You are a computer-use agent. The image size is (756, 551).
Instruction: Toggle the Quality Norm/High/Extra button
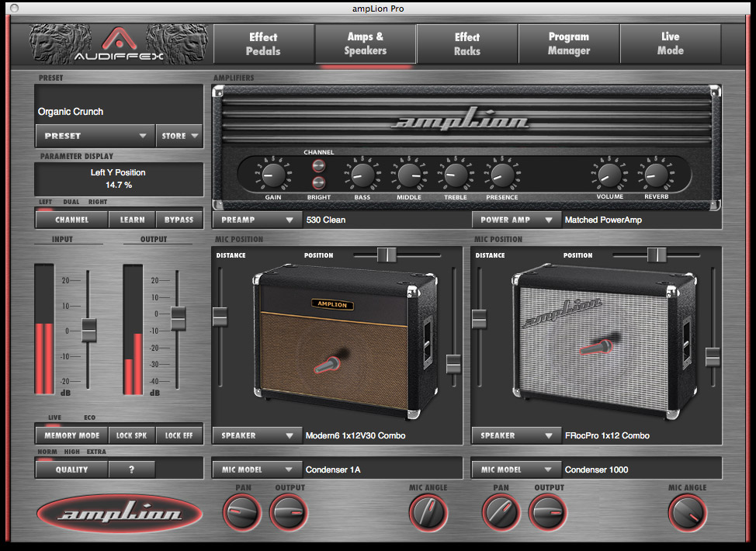[x=72, y=470]
